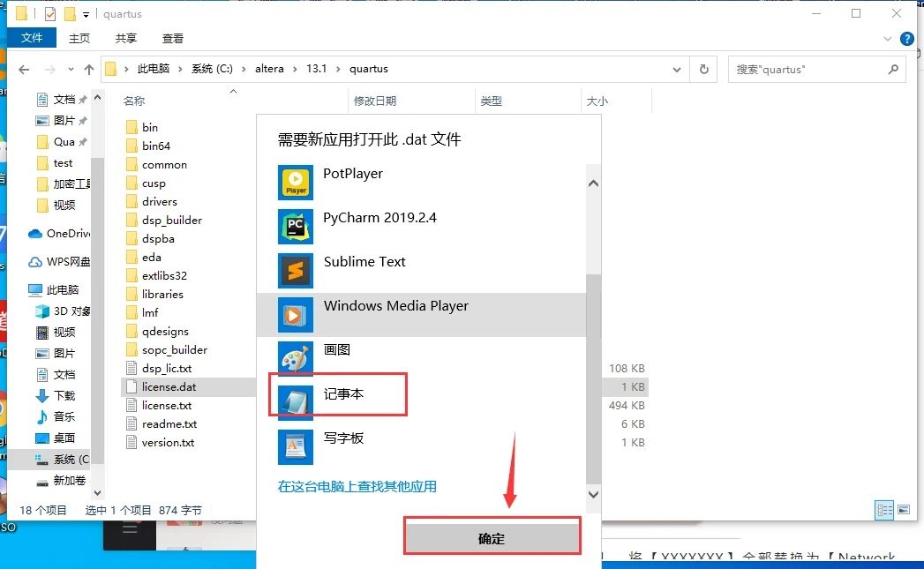Click the app list scrollbar up arrow

(x=593, y=183)
